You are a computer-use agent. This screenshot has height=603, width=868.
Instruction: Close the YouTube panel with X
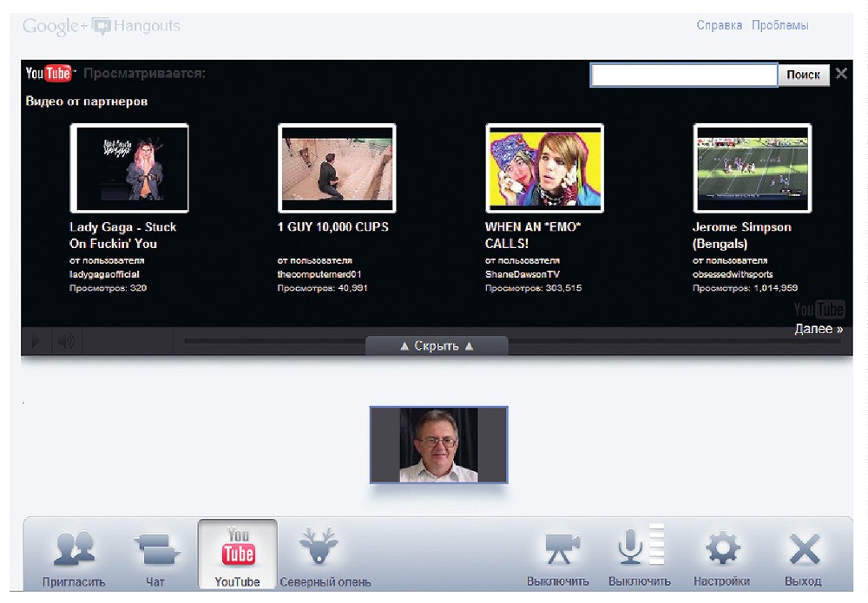coord(840,74)
